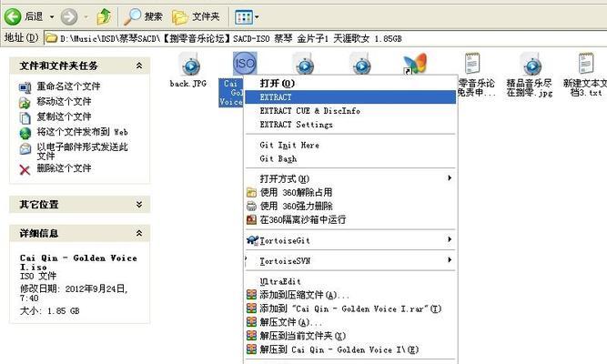This screenshot has height=364, width=607.
Task: Choose 添加到 "Cai Qin - Golden Voice I.rar"
Action: 350,308
